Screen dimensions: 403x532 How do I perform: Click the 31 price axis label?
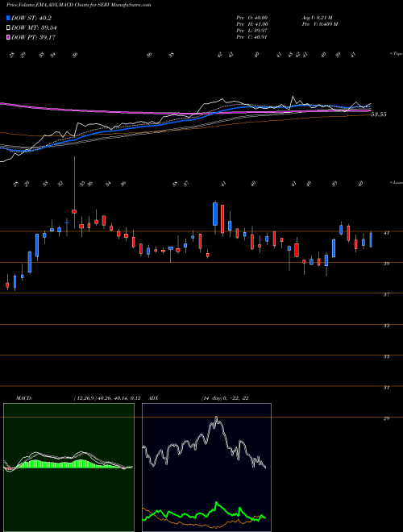tap(386, 388)
